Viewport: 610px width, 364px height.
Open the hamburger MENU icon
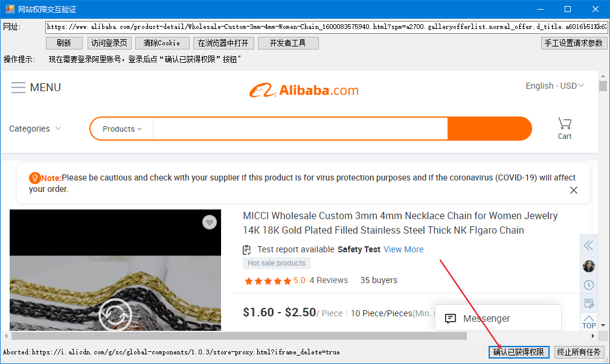18,88
